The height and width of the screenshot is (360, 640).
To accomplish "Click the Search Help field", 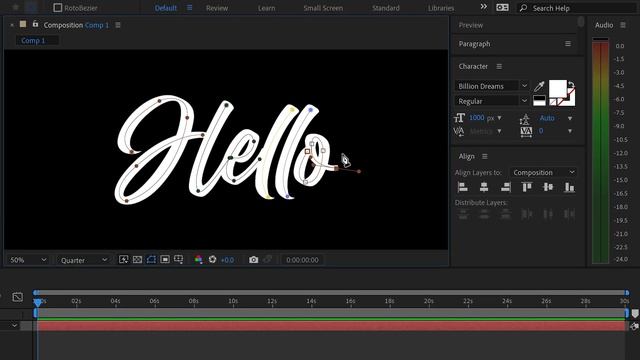I will [576, 8].
